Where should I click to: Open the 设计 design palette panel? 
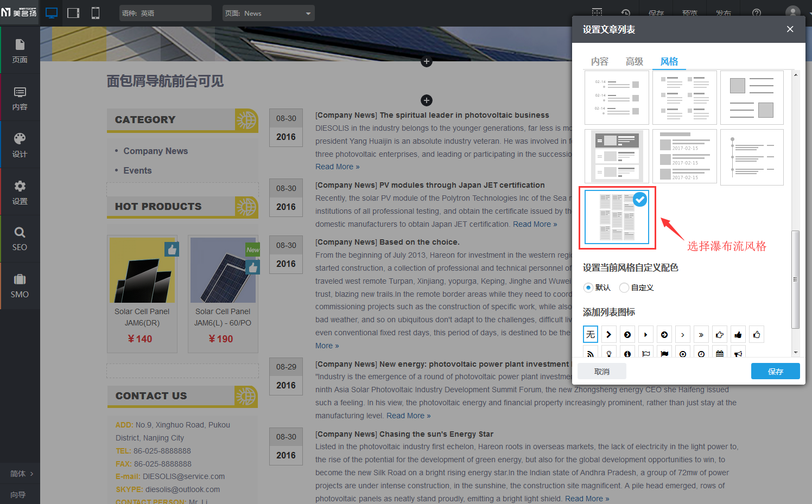(20, 145)
